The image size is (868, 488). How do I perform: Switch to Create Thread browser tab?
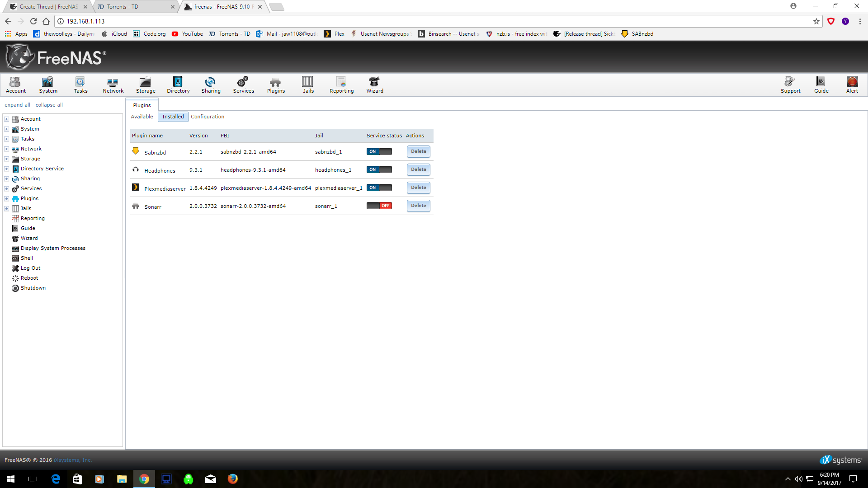tap(48, 7)
